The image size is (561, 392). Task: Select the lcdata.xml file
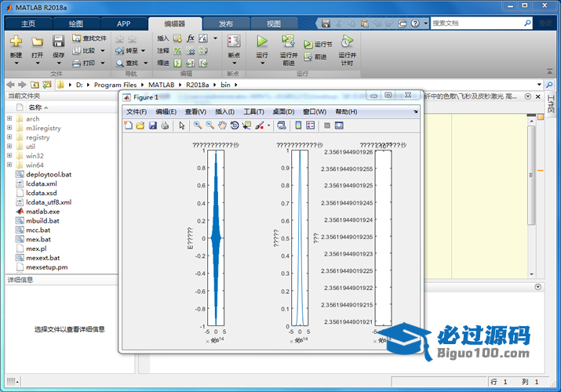click(42, 183)
